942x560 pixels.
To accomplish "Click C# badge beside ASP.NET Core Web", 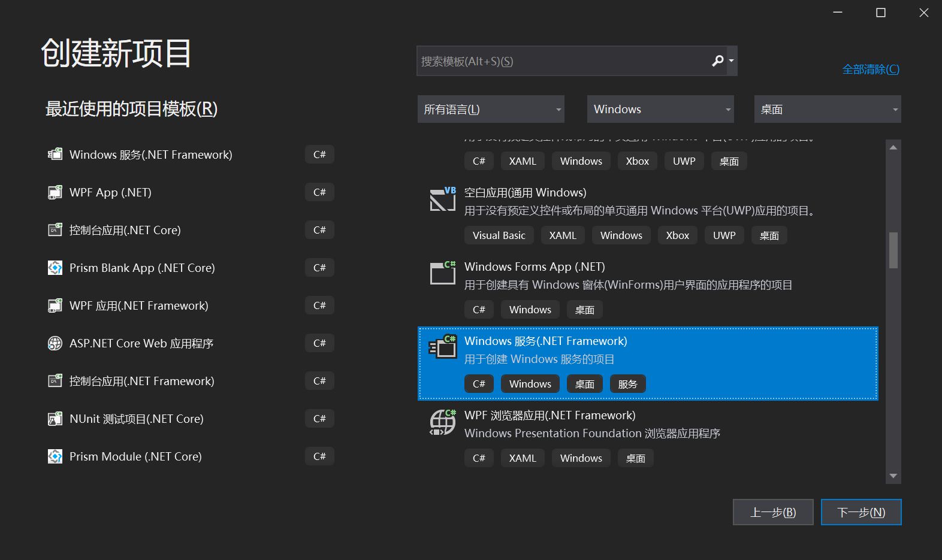I will tap(319, 343).
